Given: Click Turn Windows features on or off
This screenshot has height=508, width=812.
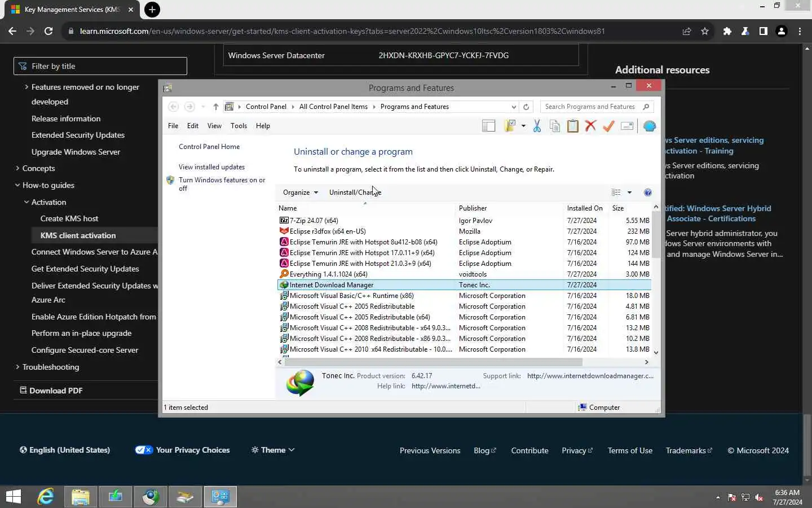Looking at the screenshot, I should (x=222, y=184).
